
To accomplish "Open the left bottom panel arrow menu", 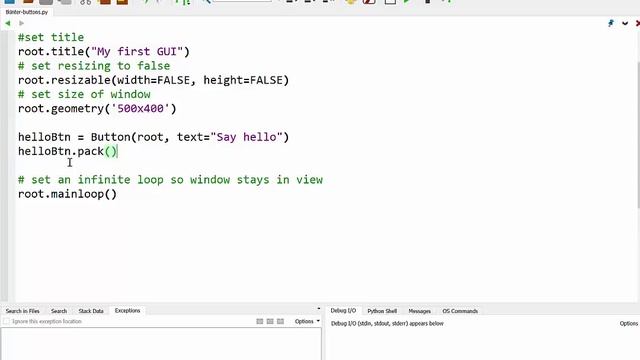I will click(318, 309).
